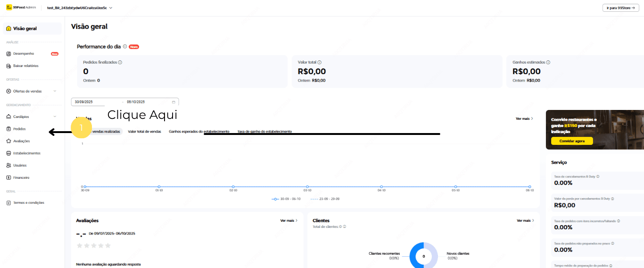The width and height of the screenshot is (644, 268).
Task: Click the Pedidos clipboard icon
Action: point(8,129)
